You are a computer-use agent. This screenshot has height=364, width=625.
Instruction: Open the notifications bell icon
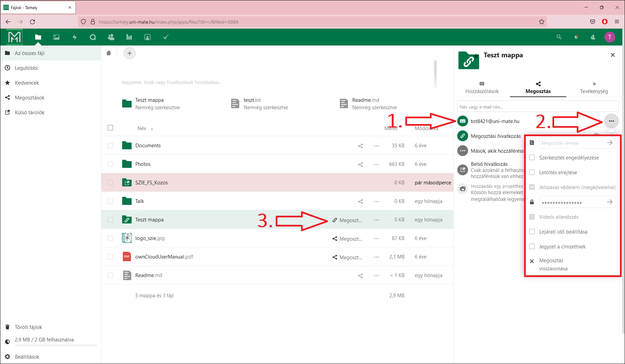click(x=576, y=37)
